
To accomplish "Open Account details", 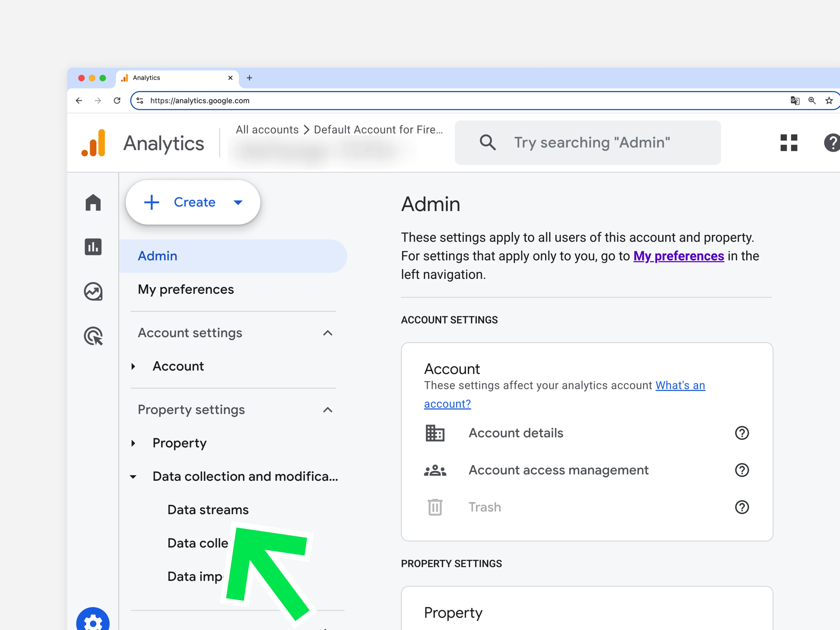I will (516, 433).
